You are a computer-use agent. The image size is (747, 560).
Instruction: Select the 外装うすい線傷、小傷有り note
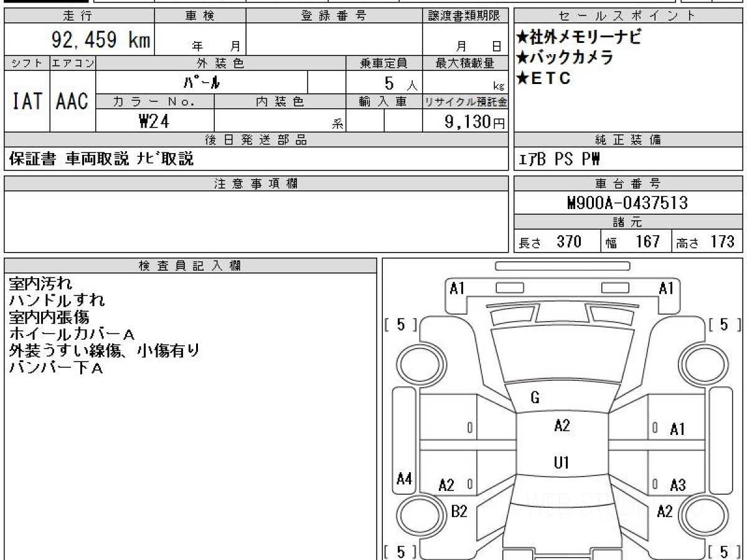point(105,352)
